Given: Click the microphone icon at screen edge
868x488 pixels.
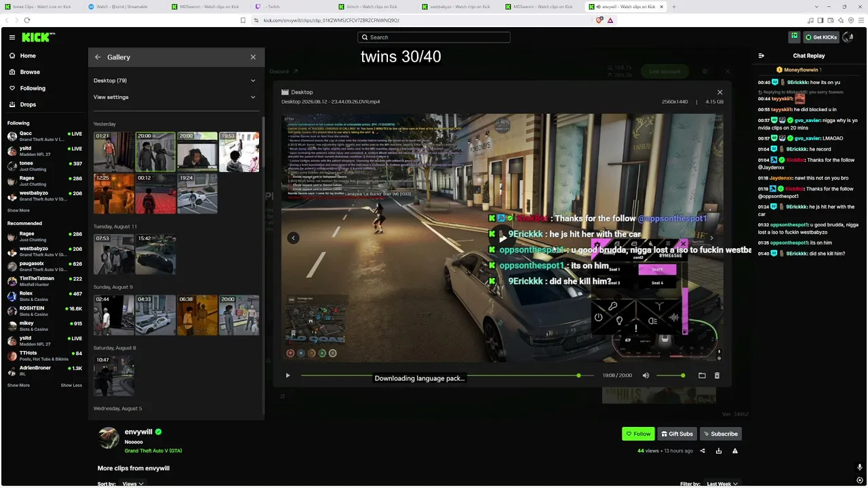Looking at the screenshot, I should point(860,467).
